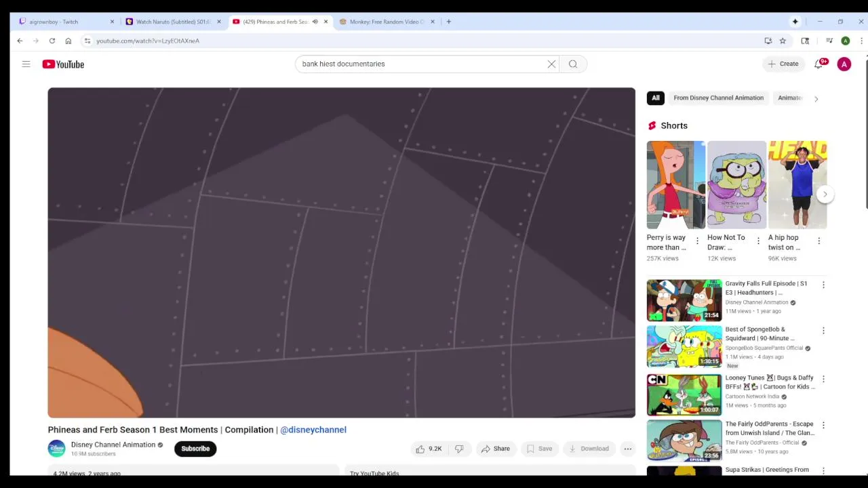Open the YouTube guide hamburger menu

[x=26, y=64]
